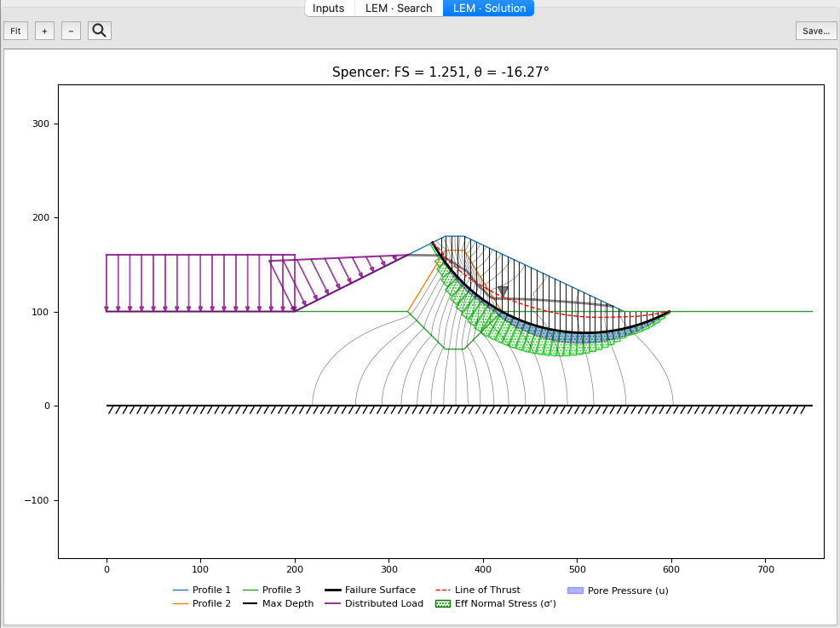Image resolution: width=840 pixels, height=628 pixels.
Task: Click x-axis tick label 700
Action: [x=766, y=569]
